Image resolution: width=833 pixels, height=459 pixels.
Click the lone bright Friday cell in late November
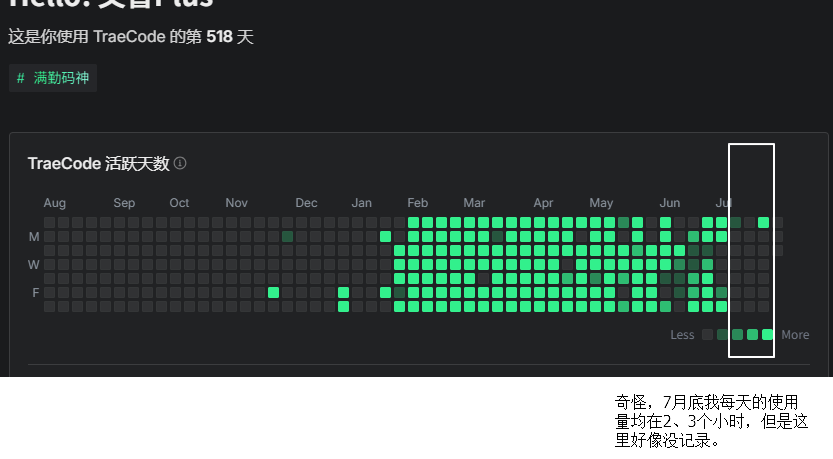[274, 292]
